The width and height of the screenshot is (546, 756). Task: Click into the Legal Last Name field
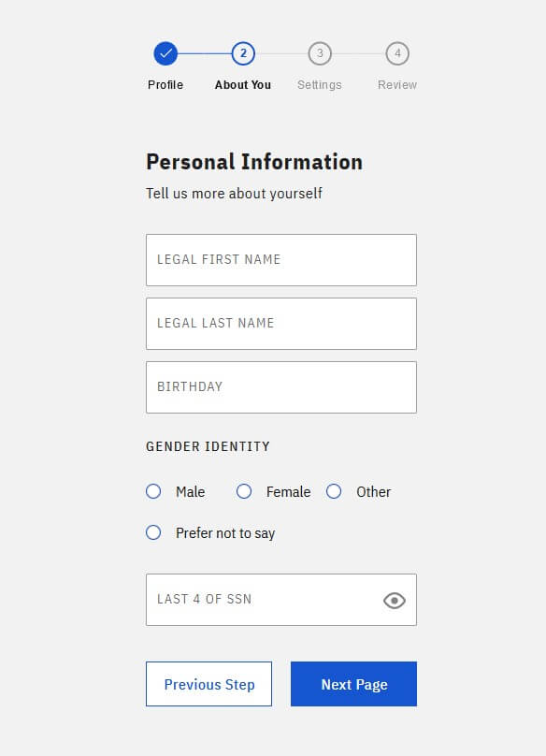click(x=281, y=324)
